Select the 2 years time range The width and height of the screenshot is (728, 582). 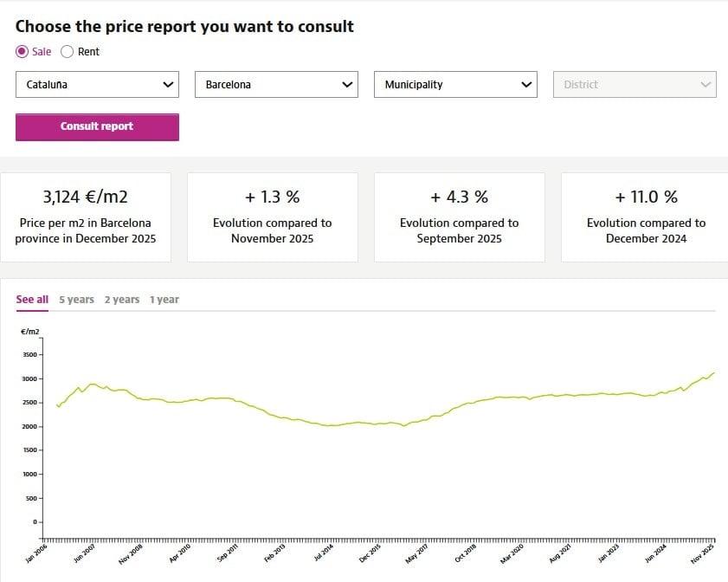click(121, 299)
